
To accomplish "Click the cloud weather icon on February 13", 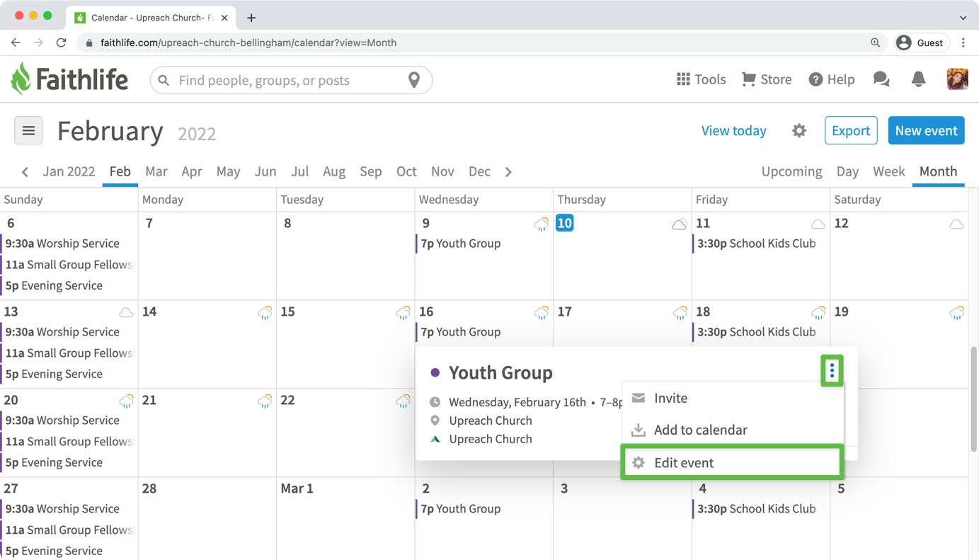I will pos(126,313).
